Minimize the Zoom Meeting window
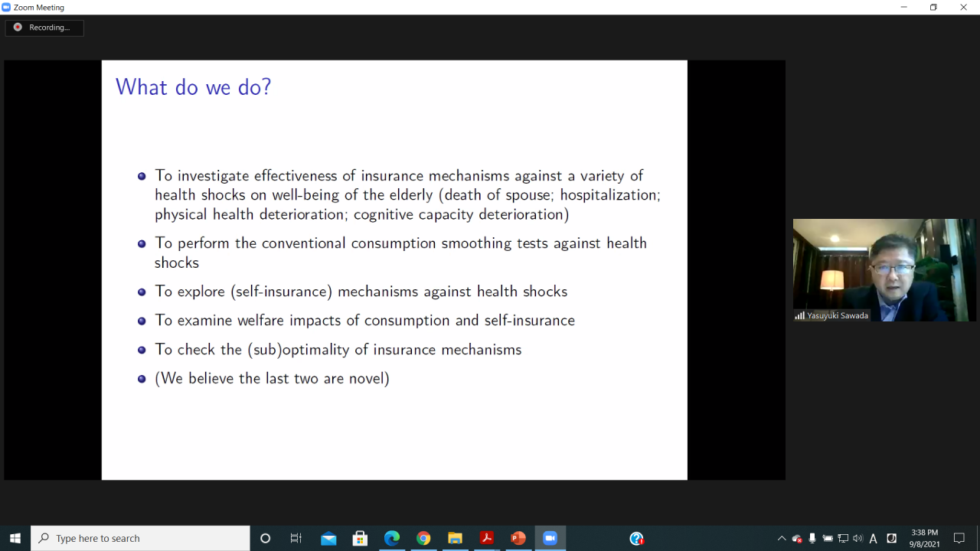Screen dimensions: 980x551 (x=904, y=7)
